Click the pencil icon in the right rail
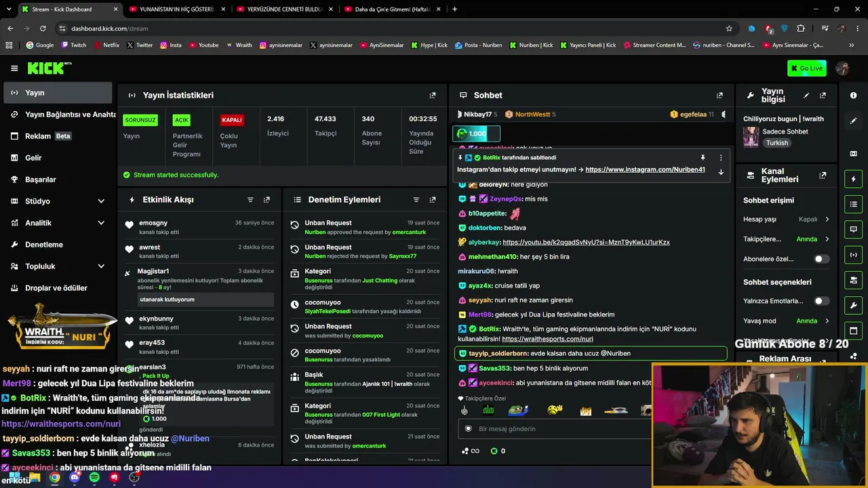The width and height of the screenshot is (868, 488). tap(854, 121)
